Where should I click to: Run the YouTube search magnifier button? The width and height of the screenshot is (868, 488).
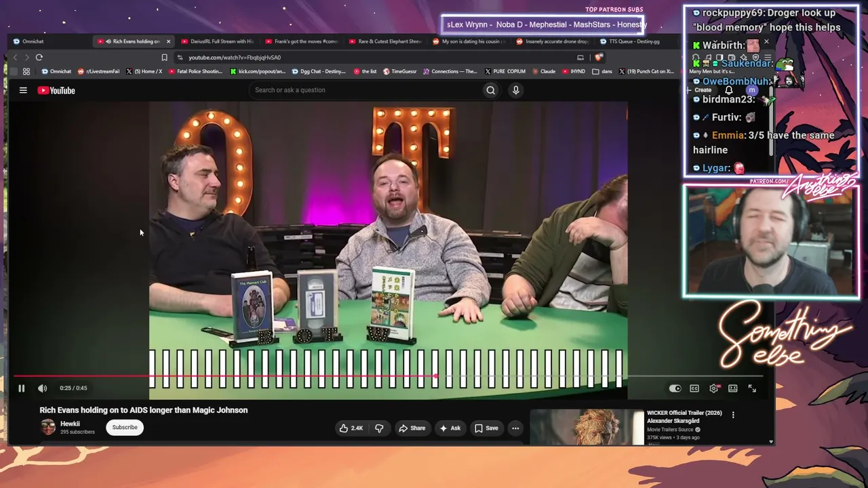tap(490, 90)
